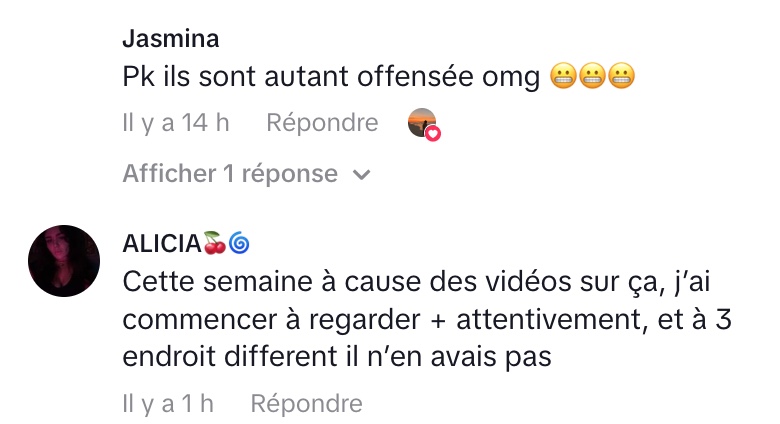The height and width of the screenshot is (424, 780).
Task: Click the middle grimacing emoji in Jasmina's comment
Action: [x=592, y=76]
